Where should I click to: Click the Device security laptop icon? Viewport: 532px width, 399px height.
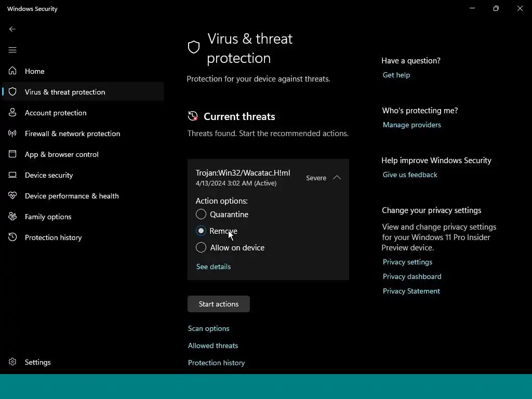click(x=12, y=175)
